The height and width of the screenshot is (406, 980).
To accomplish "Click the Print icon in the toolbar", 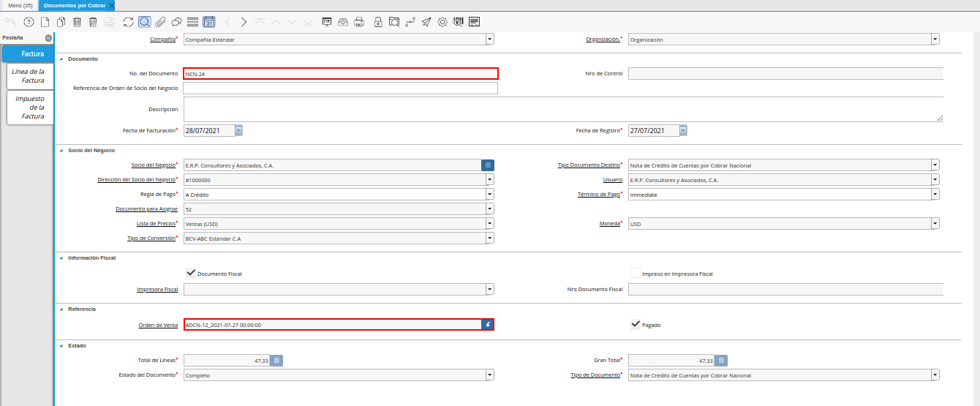I will [359, 22].
